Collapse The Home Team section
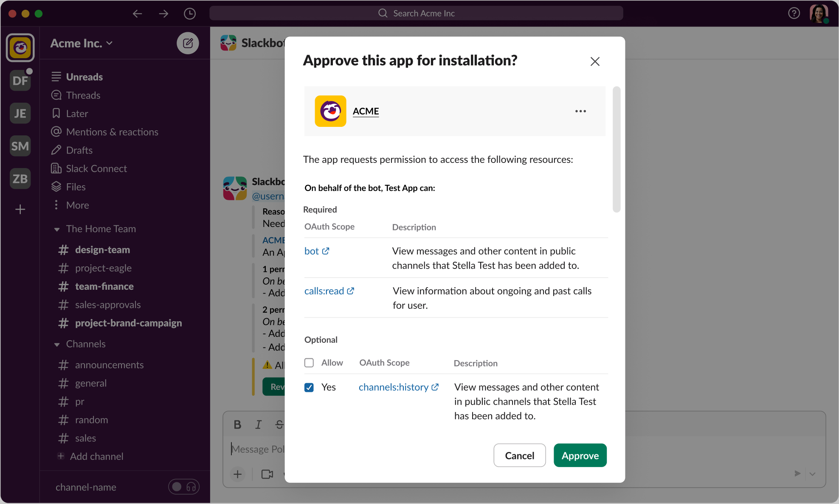839x504 pixels. click(x=57, y=229)
